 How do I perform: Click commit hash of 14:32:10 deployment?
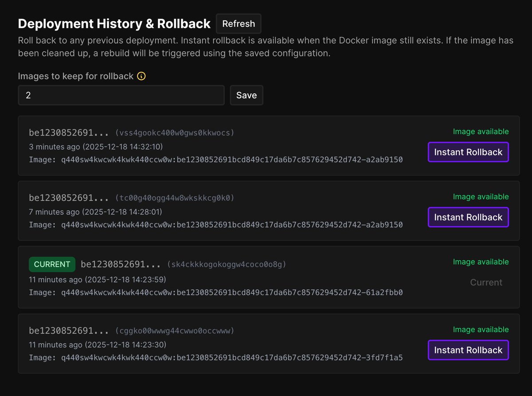[69, 132]
